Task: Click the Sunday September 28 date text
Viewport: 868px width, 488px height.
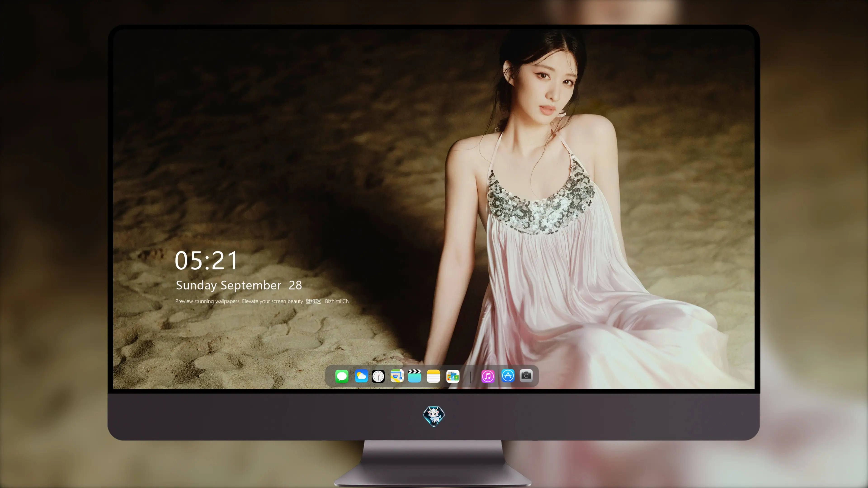Action: [x=238, y=285]
